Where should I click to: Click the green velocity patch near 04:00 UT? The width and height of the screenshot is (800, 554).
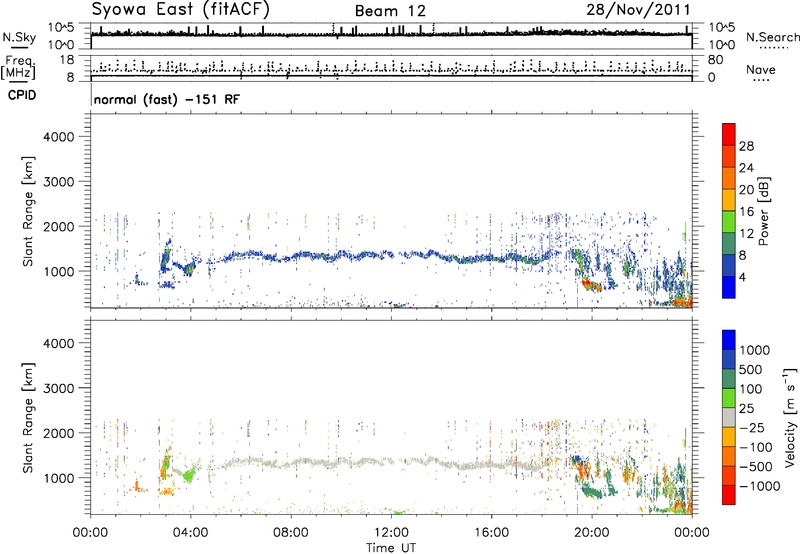[188, 474]
